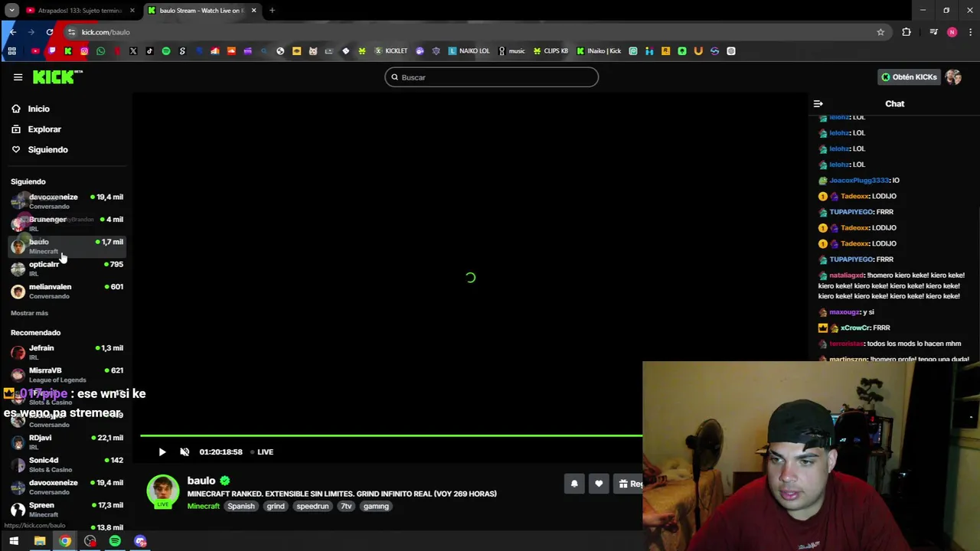Image resolution: width=980 pixels, height=551 pixels.
Task: Open Jefrain recommended channel
Action: tap(67, 352)
